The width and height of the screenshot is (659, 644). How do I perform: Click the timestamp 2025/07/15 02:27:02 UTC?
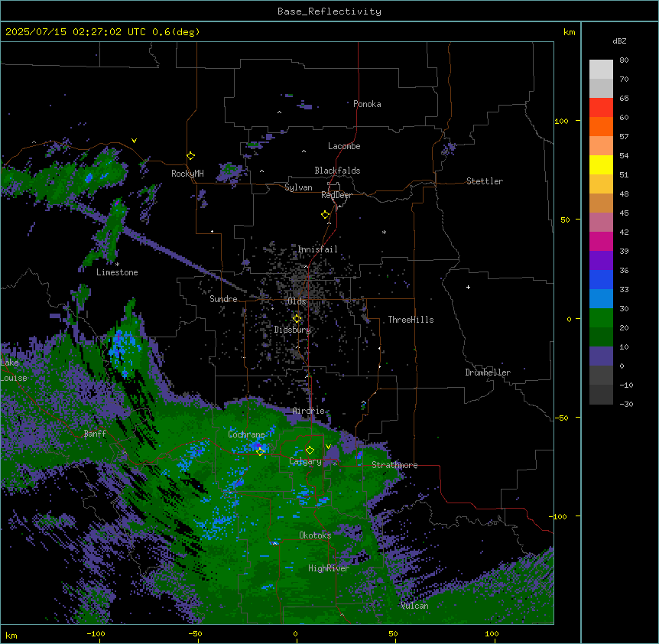tap(75, 32)
